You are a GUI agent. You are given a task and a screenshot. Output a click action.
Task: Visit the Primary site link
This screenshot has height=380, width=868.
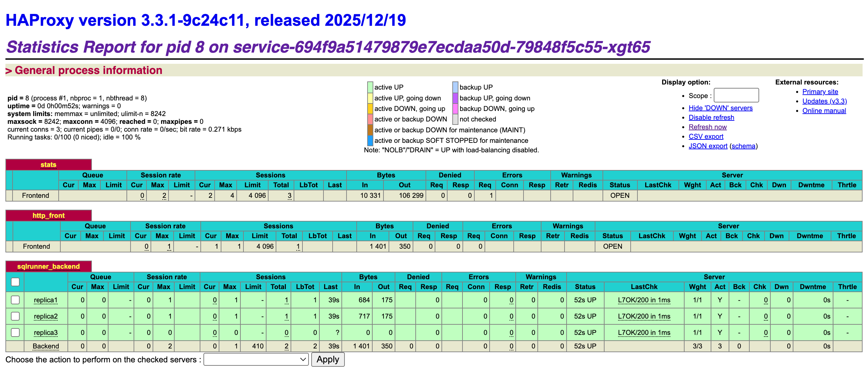pyautogui.click(x=820, y=92)
